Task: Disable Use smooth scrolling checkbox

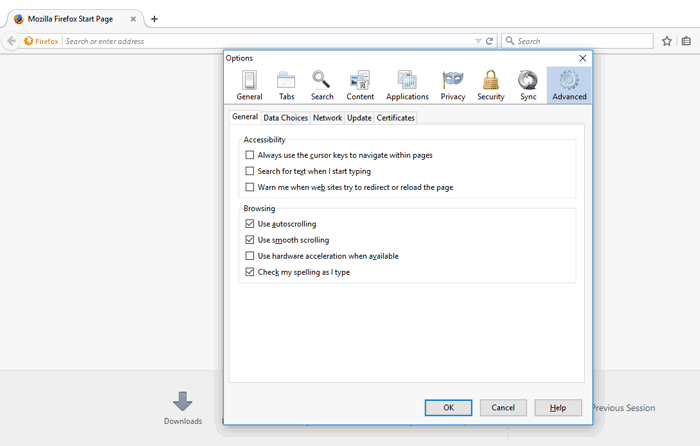Action: 250,240
